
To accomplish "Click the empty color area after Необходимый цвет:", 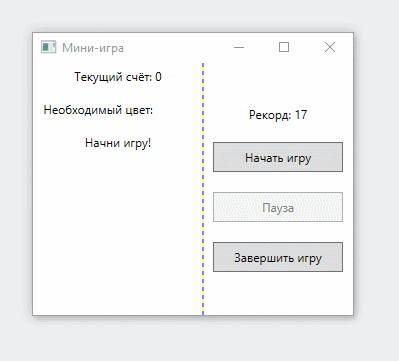I will coord(176,110).
